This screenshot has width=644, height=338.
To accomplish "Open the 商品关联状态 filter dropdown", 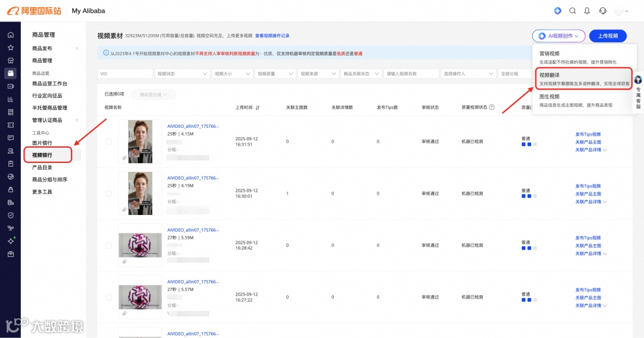I will point(361,73).
